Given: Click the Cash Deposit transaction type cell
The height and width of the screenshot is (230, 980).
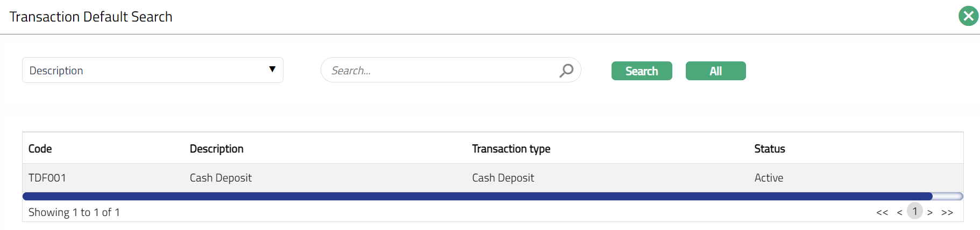Looking at the screenshot, I should pos(503,178).
